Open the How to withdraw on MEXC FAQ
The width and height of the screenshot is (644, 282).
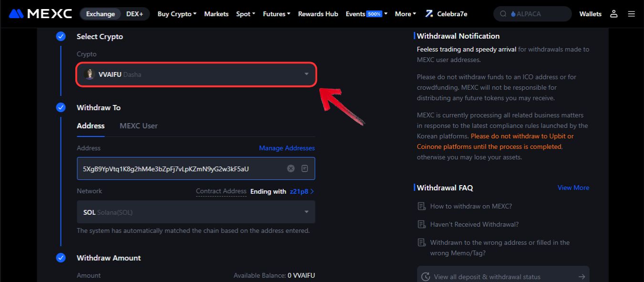(471, 206)
